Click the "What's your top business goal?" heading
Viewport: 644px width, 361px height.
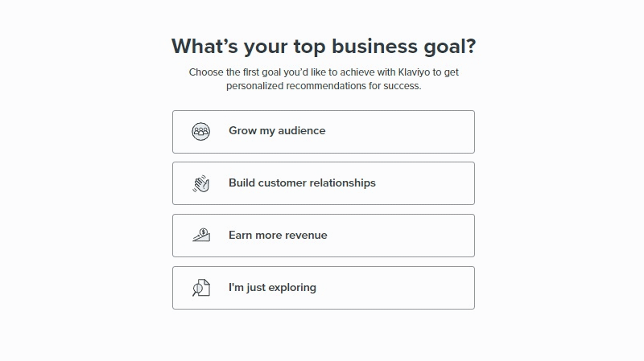(x=324, y=46)
